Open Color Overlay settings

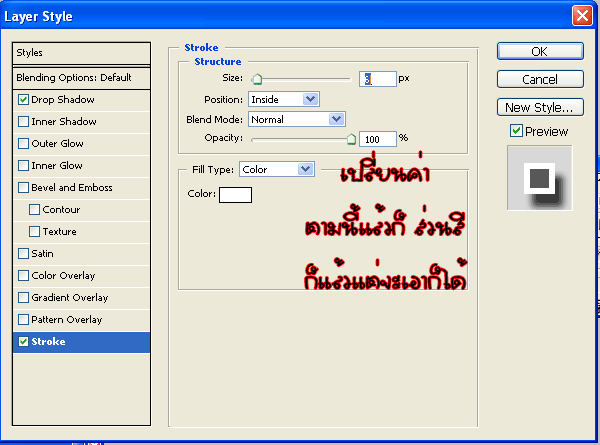click(63, 276)
